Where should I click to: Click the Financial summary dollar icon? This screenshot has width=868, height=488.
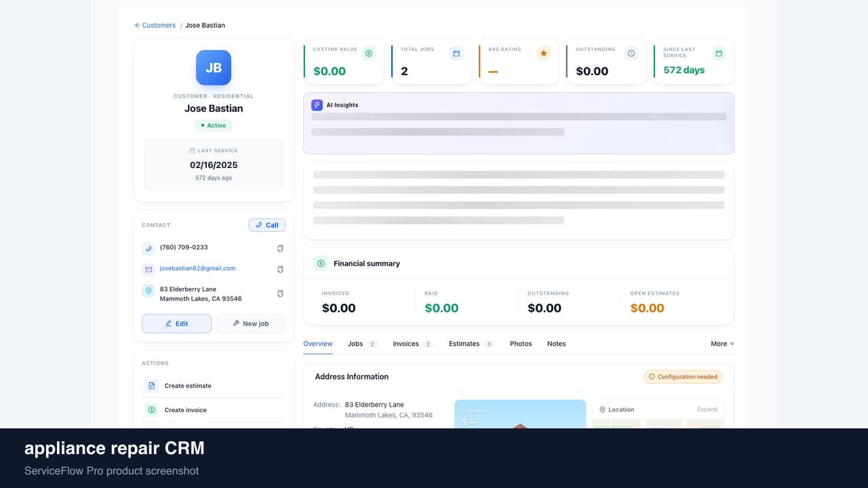[x=321, y=264]
